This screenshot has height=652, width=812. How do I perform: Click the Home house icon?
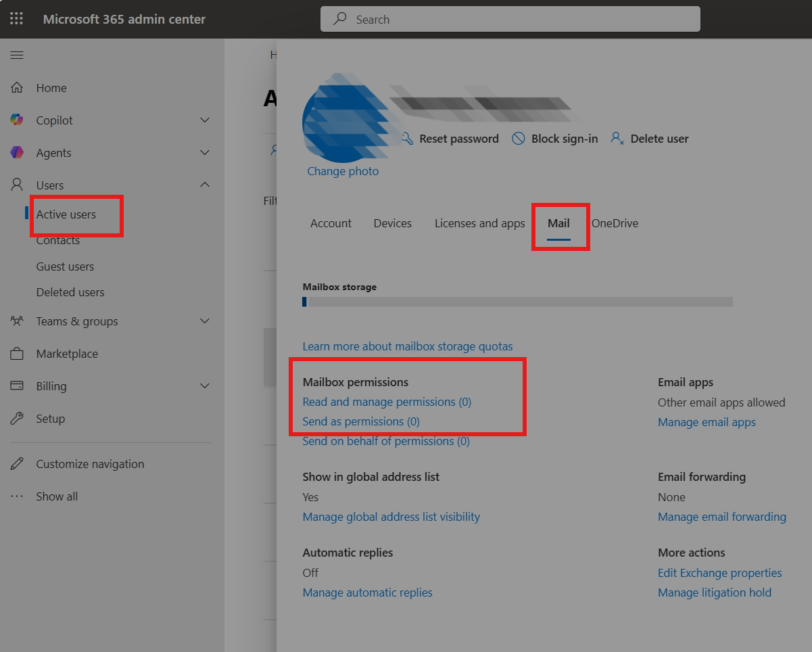[17, 88]
